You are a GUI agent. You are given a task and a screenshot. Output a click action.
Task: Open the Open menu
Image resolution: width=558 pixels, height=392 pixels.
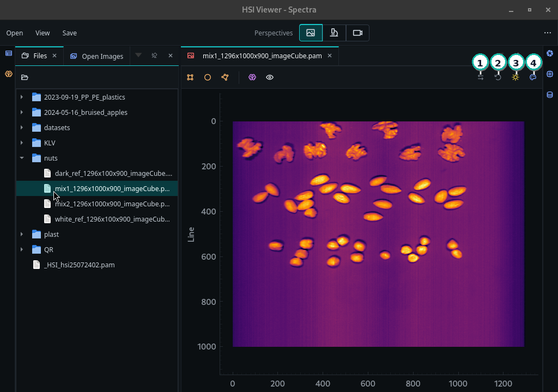point(15,33)
